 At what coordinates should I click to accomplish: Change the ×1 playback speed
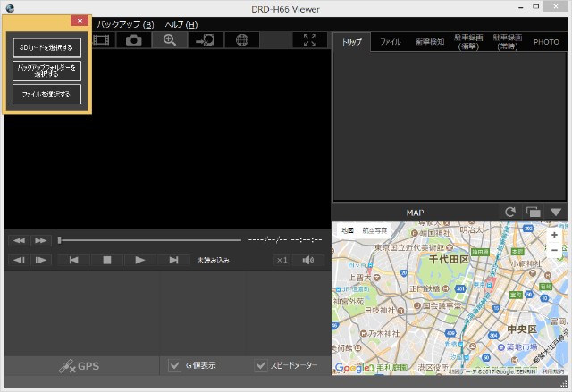282,260
